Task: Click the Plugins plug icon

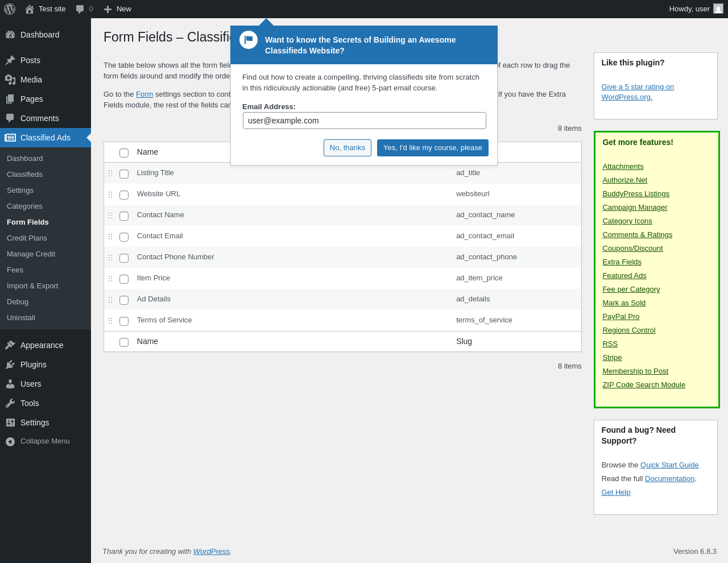Action: (x=10, y=365)
